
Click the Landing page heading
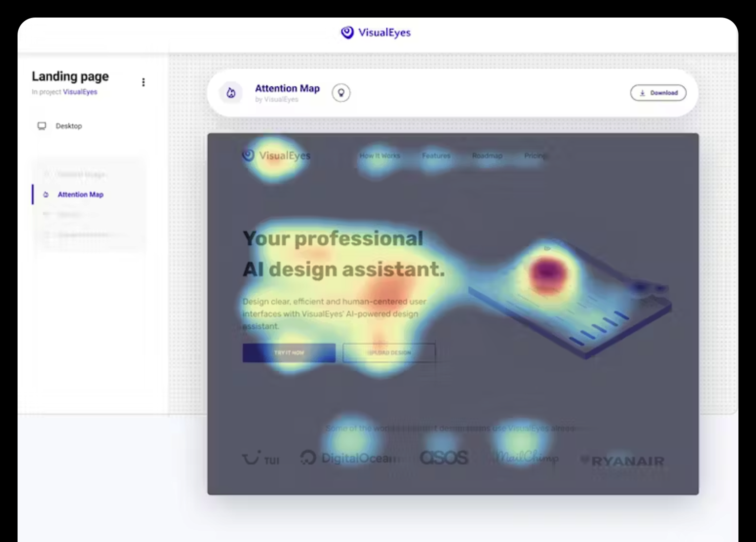click(70, 77)
